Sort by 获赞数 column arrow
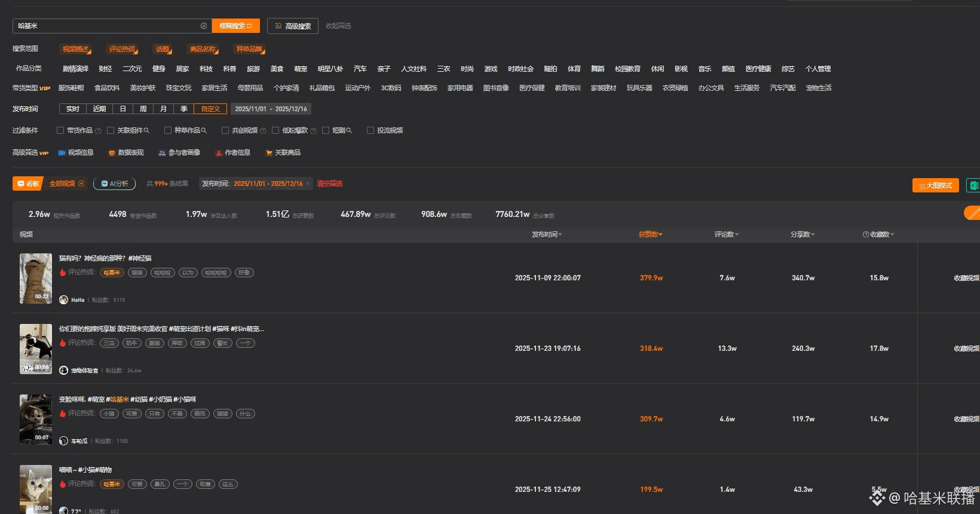Viewport: 980px width, 514px height. tap(660, 235)
